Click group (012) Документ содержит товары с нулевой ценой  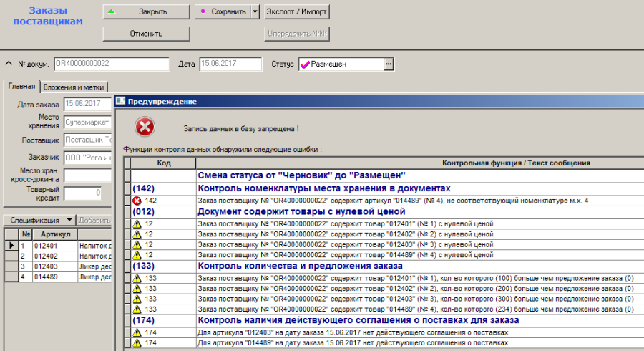[x=301, y=211]
